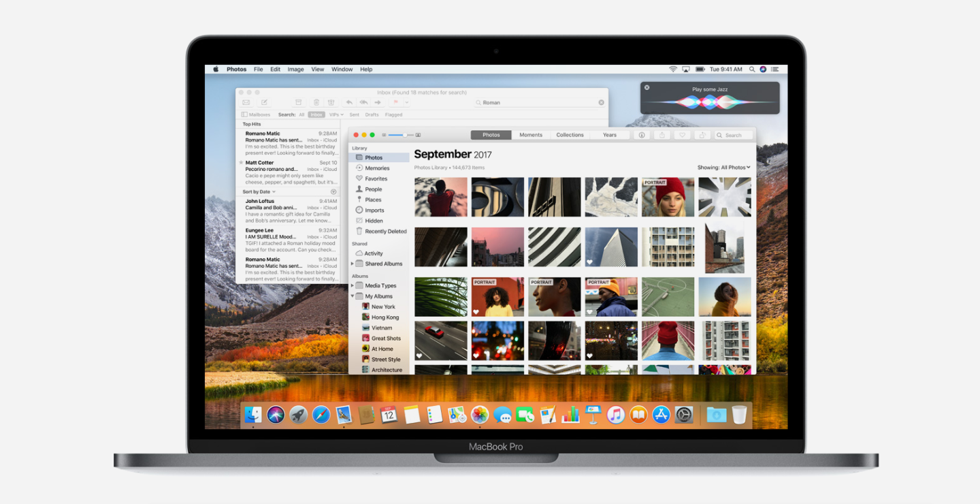Image resolution: width=980 pixels, height=504 pixels.
Task: Open Safari from the Dock
Action: pyautogui.click(x=321, y=414)
